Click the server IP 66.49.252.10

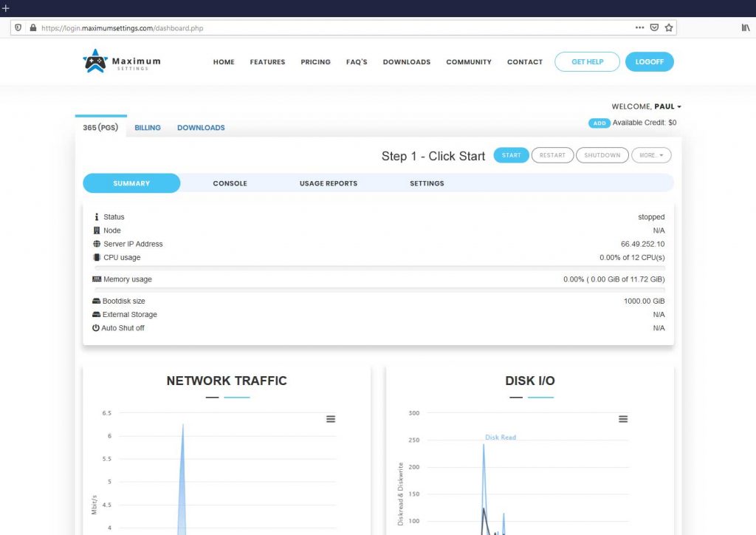[643, 244]
